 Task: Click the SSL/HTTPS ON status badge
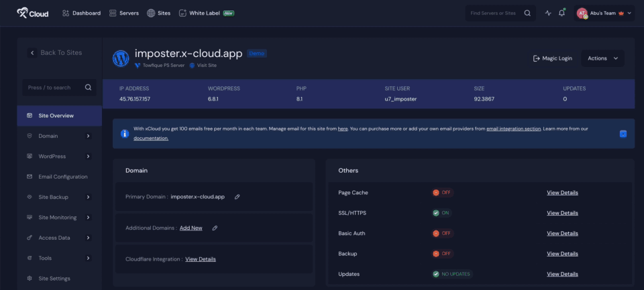[x=442, y=213]
